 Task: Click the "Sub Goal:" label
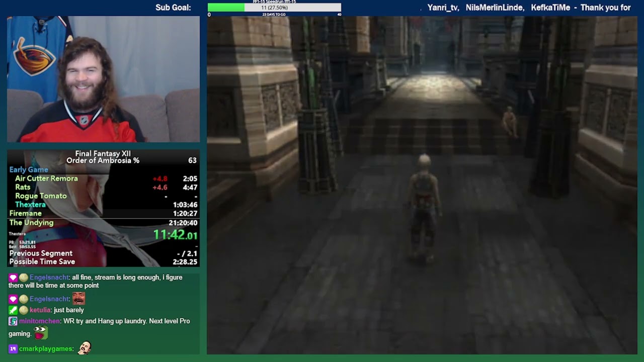[x=173, y=8]
